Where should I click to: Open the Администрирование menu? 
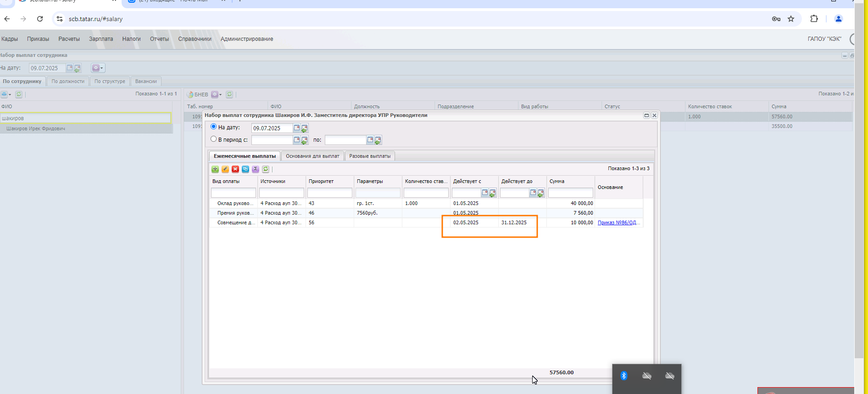click(247, 39)
